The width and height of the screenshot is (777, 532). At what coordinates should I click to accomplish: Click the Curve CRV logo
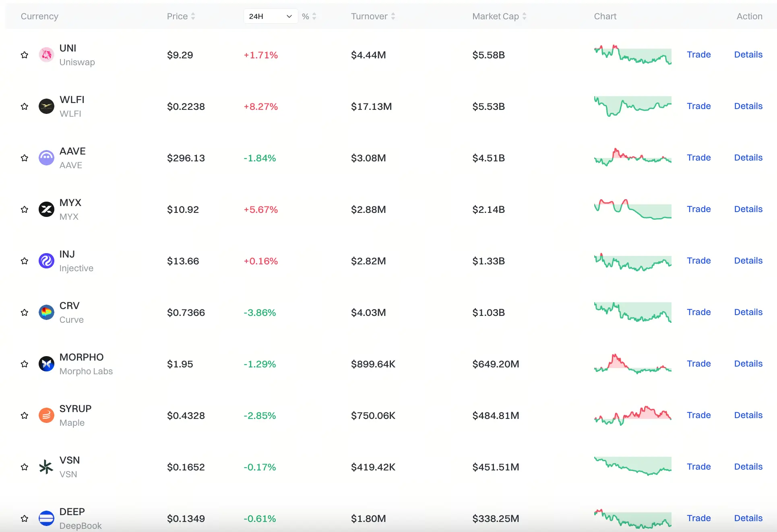point(46,312)
